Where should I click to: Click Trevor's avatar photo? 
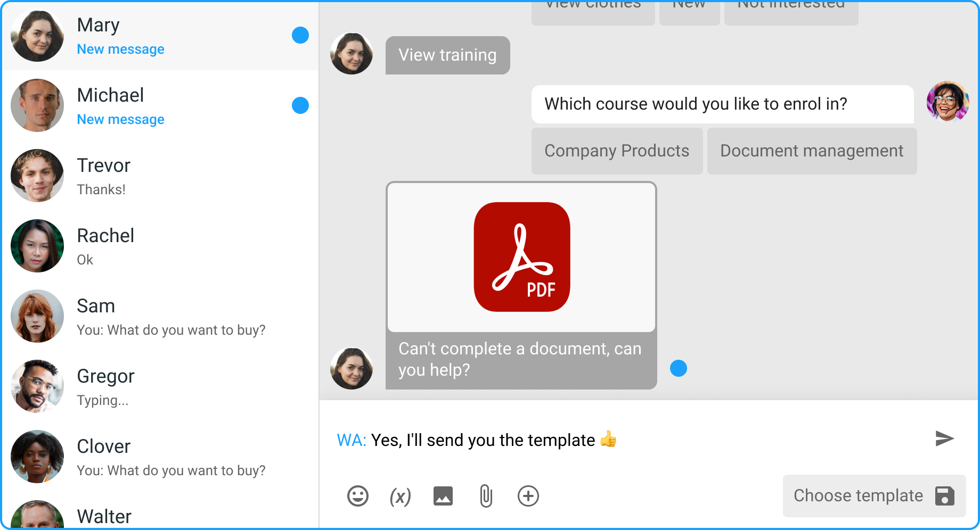click(37, 176)
